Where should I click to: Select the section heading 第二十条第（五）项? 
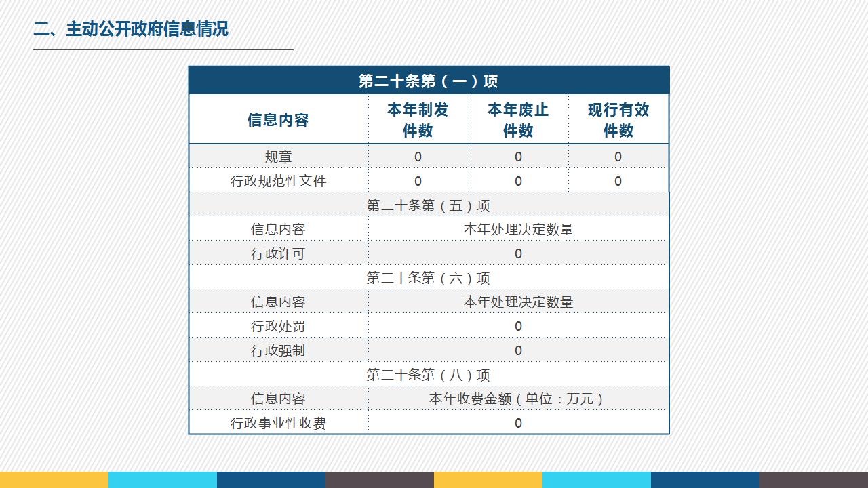429,205
